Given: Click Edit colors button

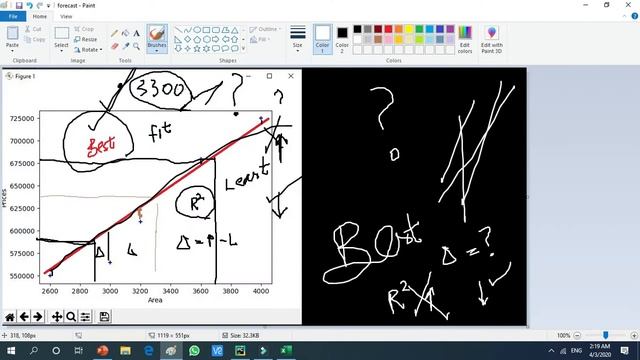Looking at the screenshot, I should click(465, 39).
